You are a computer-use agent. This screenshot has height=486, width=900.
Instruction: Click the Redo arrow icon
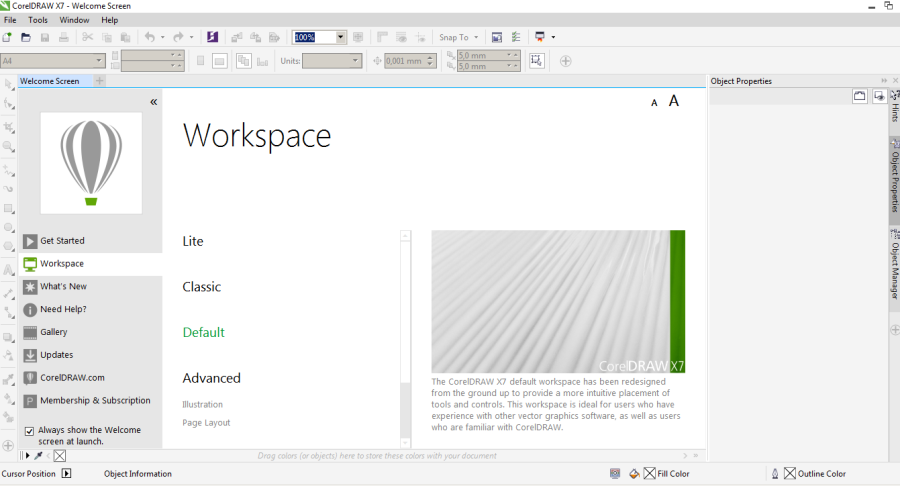click(179, 37)
